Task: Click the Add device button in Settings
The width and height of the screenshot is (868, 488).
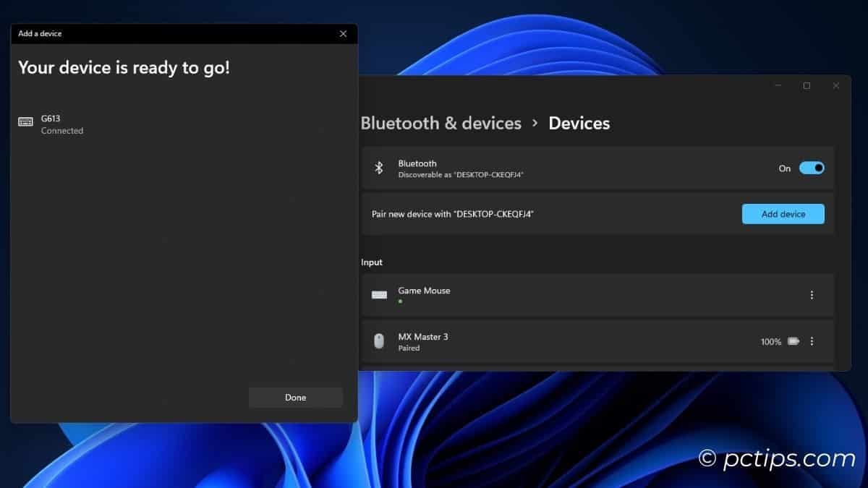Action: coord(783,214)
